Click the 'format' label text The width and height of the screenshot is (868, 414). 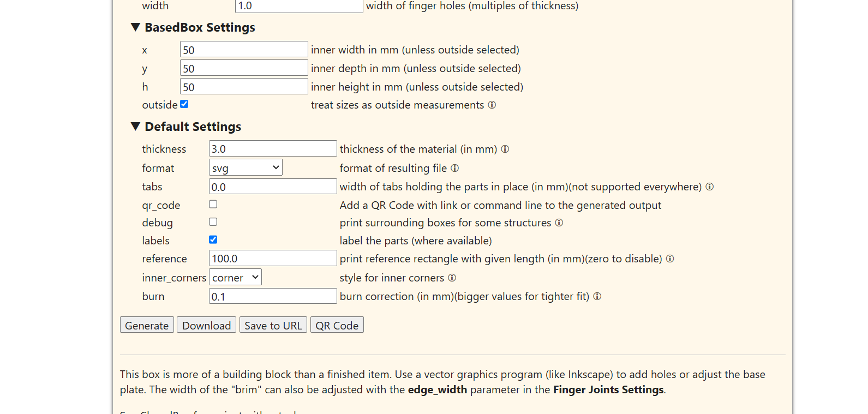[158, 168]
